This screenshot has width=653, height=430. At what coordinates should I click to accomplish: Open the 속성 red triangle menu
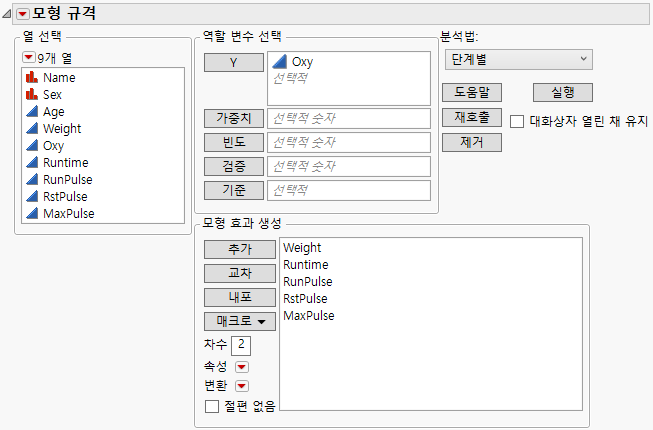point(242,367)
